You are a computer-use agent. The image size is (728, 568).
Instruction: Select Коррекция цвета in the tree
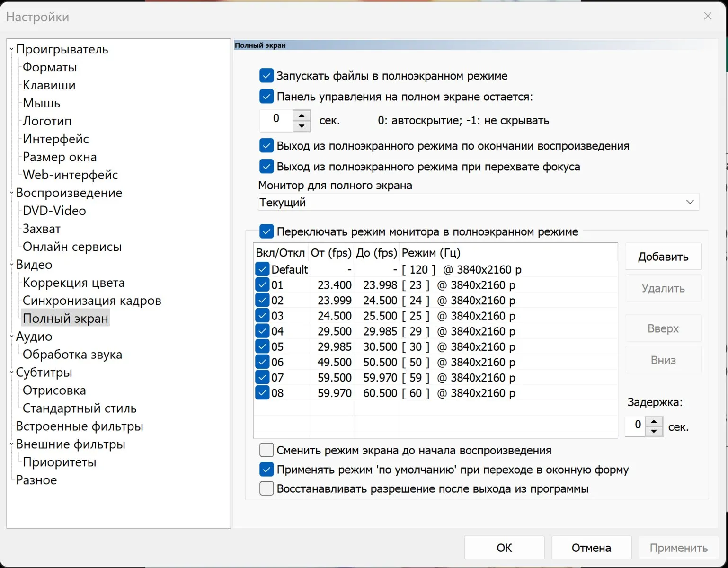coord(74,283)
